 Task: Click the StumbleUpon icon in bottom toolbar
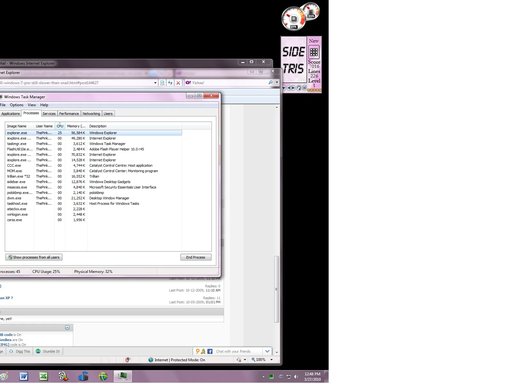point(38,351)
